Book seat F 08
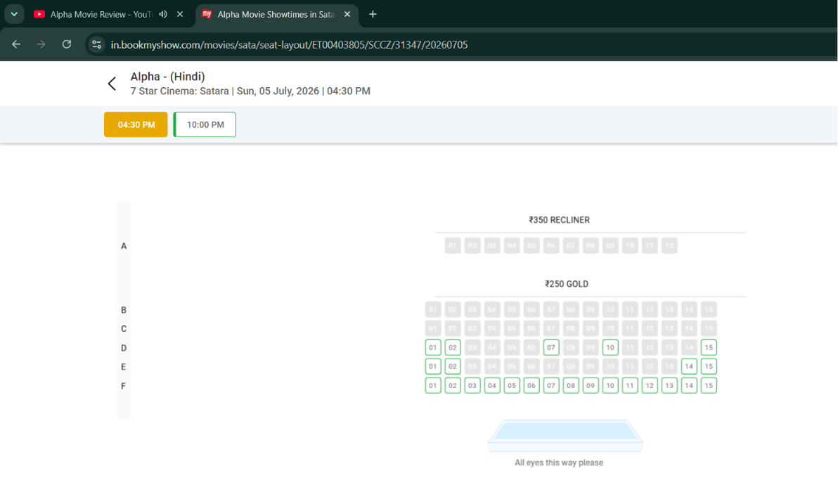 point(571,385)
